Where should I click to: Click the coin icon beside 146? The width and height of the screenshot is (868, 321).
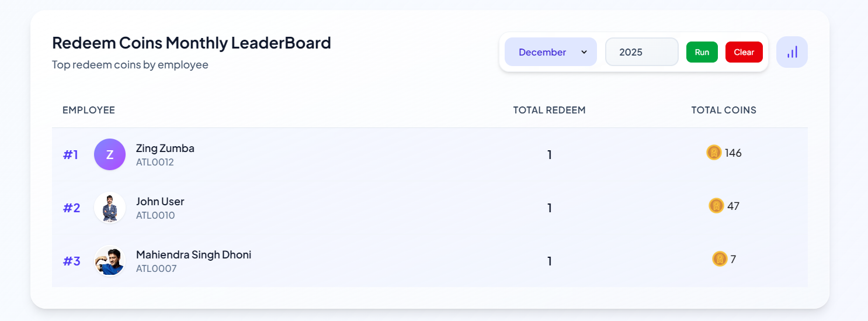714,153
